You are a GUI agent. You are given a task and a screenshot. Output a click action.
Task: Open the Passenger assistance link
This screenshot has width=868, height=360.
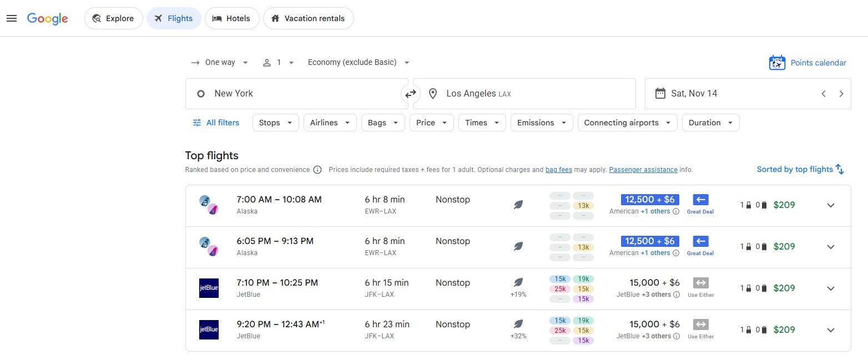click(643, 170)
